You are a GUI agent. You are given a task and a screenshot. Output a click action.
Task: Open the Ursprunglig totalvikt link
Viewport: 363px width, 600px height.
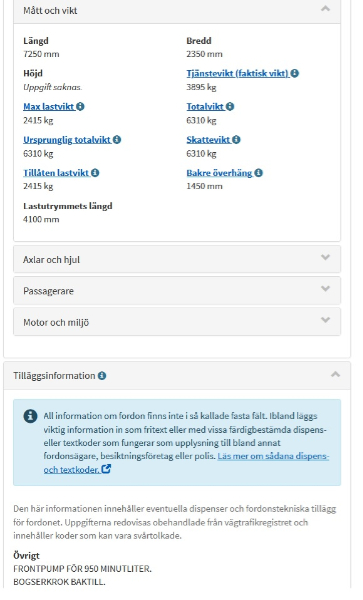coord(67,140)
